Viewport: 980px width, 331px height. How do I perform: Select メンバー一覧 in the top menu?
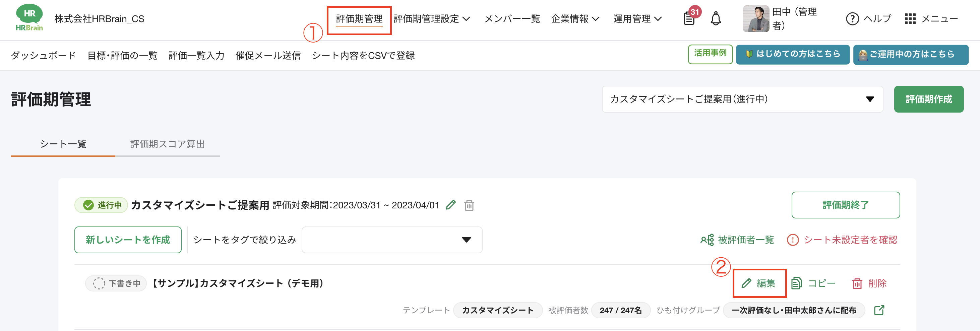[x=512, y=19]
